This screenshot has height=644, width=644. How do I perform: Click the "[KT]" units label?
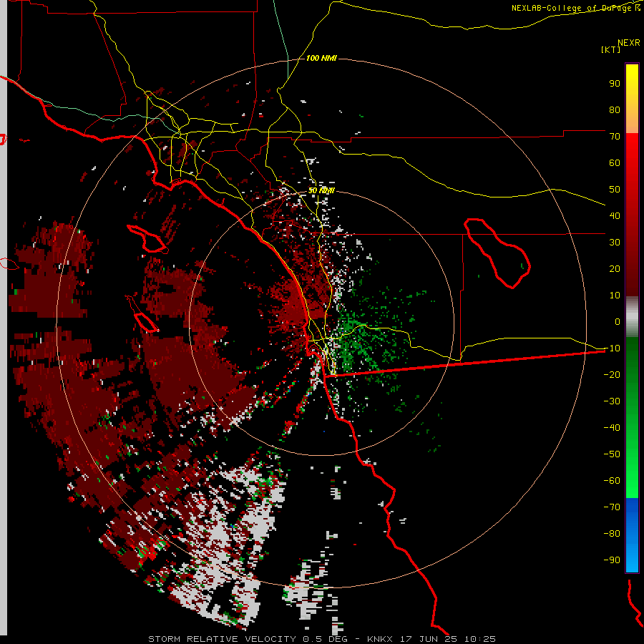point(611,49)
